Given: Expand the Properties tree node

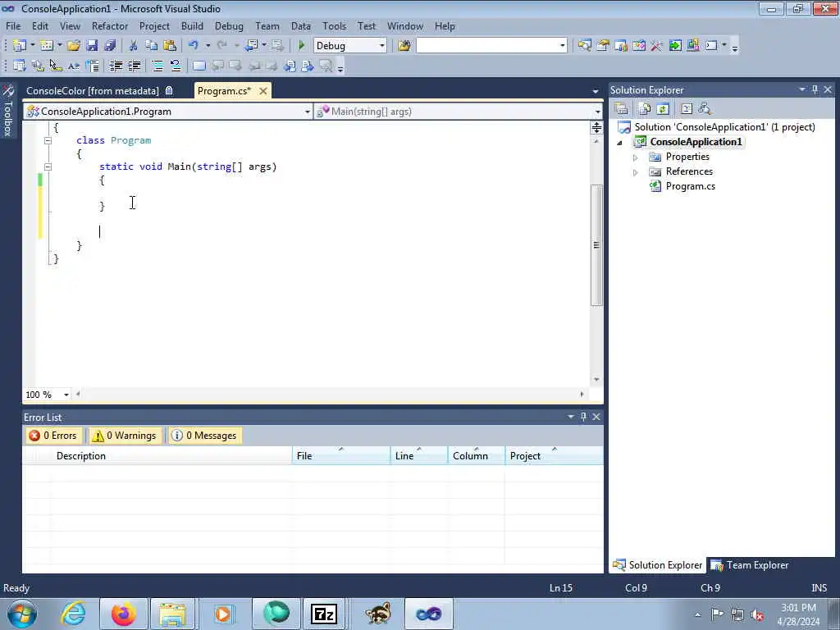Looking at the screenshot, I should [636, 157].
